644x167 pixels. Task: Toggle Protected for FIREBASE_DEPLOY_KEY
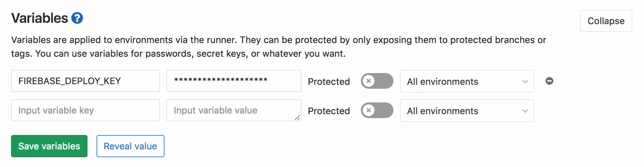coord(377,81)
